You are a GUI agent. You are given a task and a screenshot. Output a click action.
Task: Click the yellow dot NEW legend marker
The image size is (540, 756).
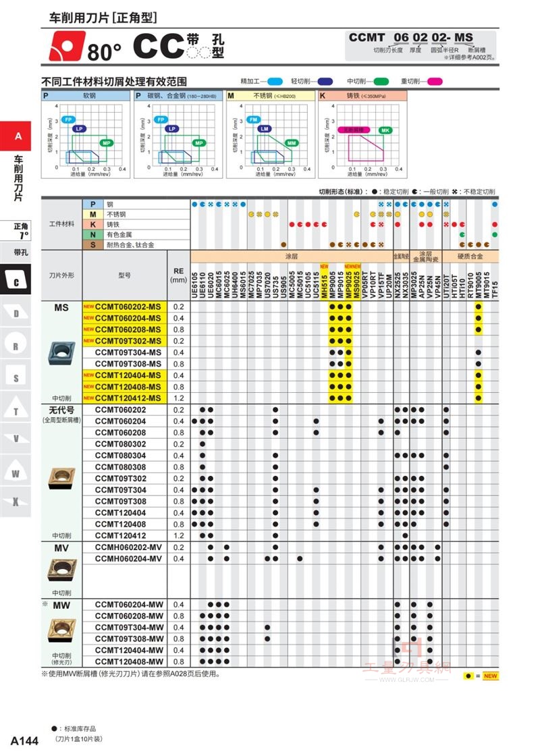468,676
